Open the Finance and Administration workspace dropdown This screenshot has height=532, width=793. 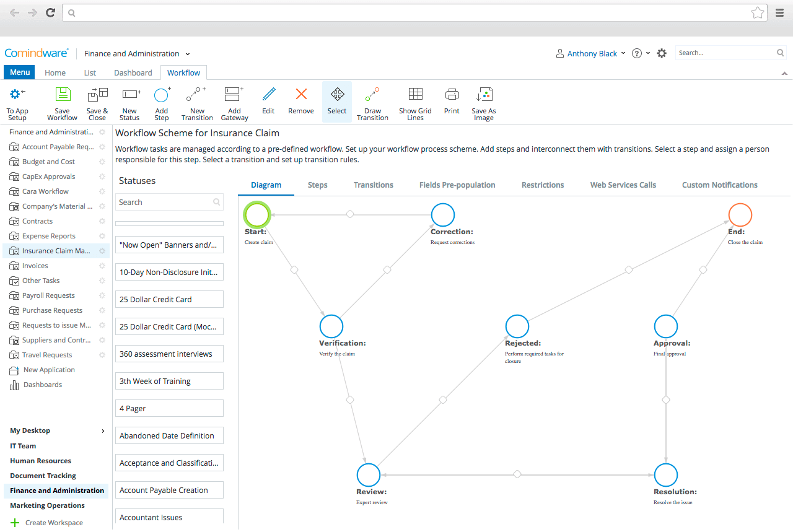point(136,54)
